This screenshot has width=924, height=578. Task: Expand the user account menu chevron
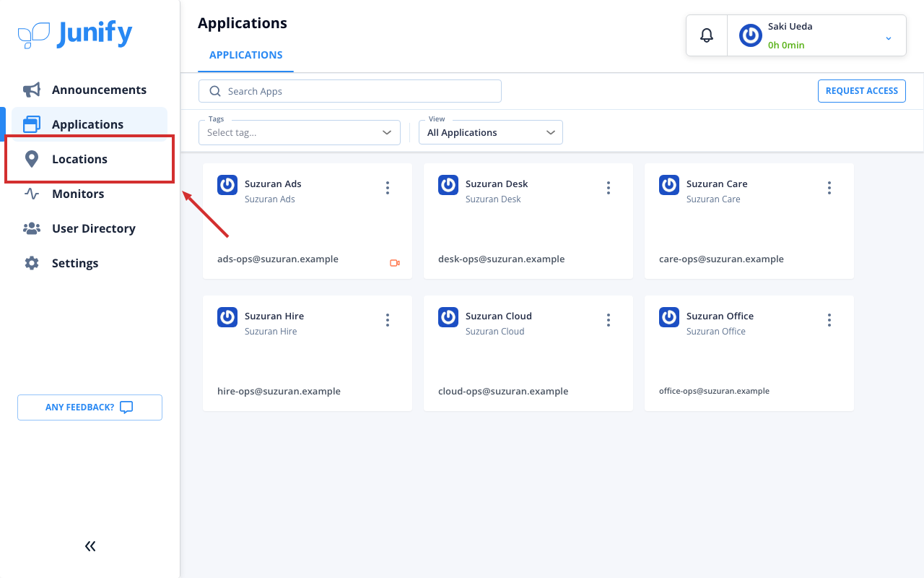[889, 38]
